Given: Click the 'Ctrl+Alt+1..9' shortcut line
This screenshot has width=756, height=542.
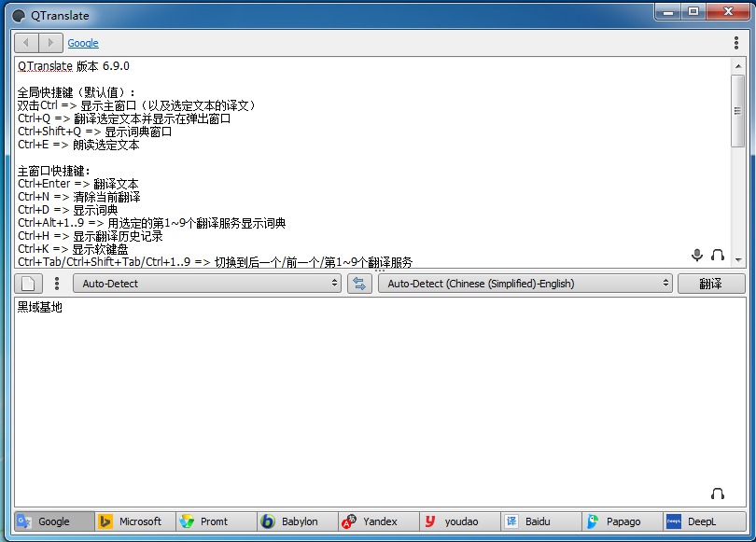Looking at the screenshot, I should click(152, 223).
